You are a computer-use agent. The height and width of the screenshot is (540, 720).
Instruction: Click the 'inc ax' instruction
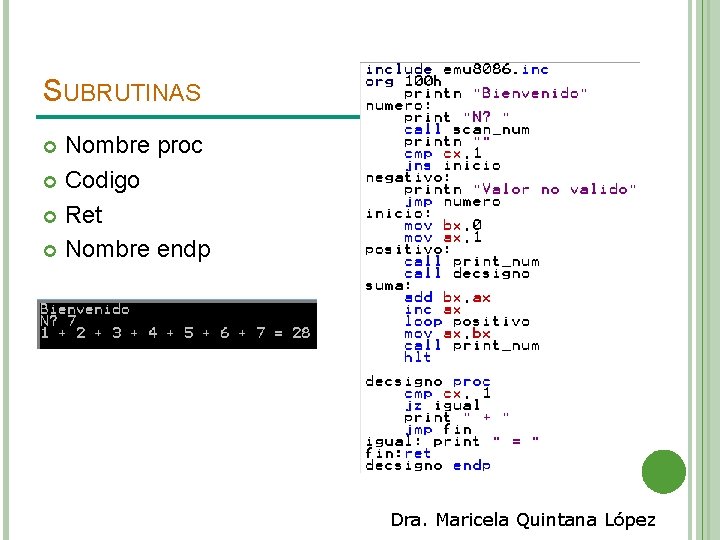point(433,309)
